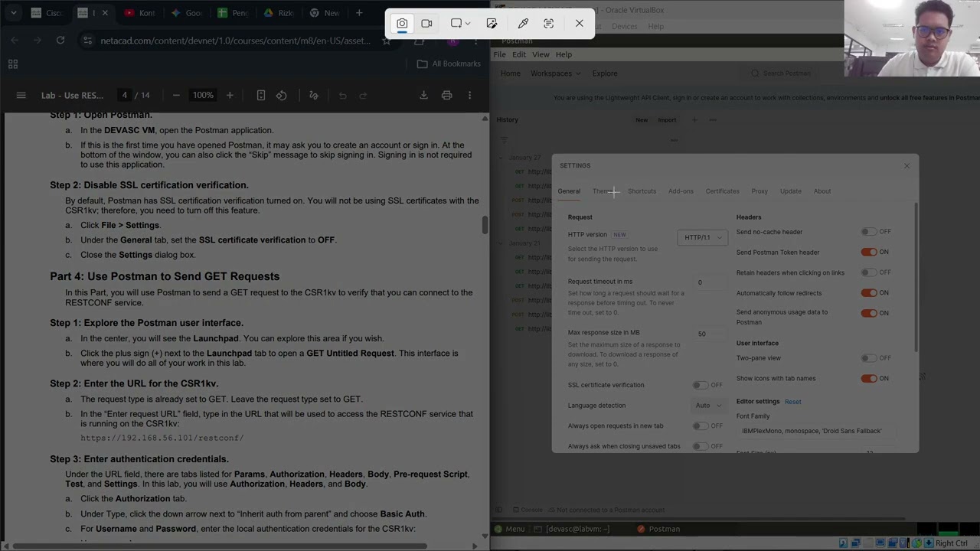This screenshot has height=551, width=980.
Task: Select the snipping tool photo capture mode
Action: tap(402, 24)
